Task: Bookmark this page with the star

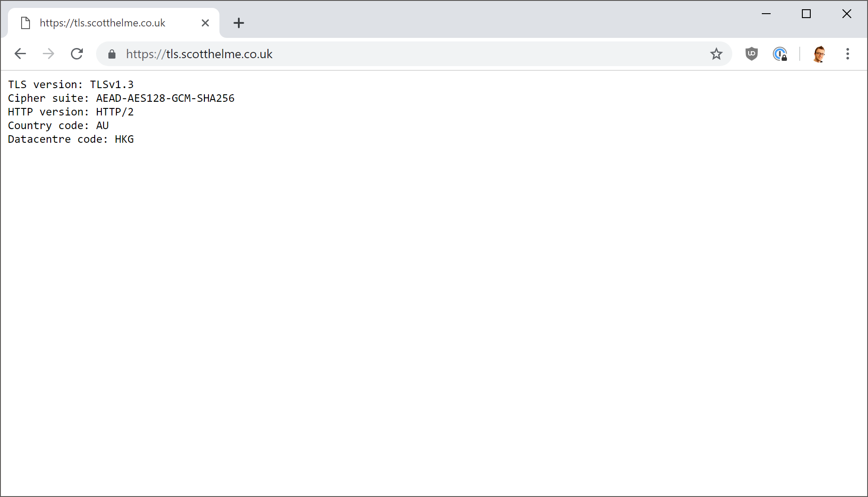Action: click(x=716, y=54)
